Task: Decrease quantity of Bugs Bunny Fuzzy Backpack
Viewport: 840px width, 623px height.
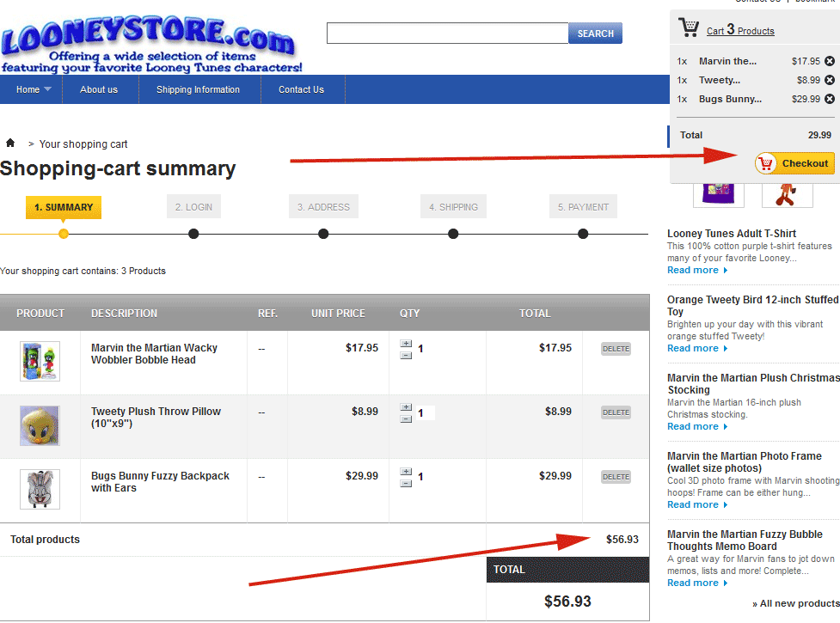Action: [406, 483]
